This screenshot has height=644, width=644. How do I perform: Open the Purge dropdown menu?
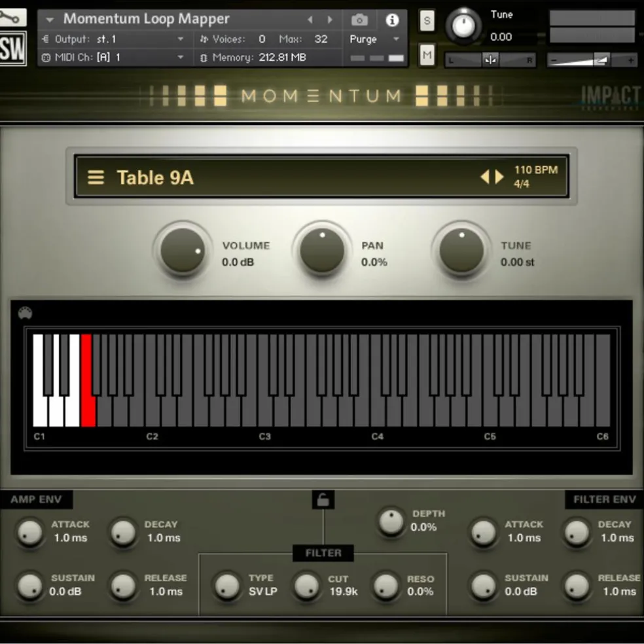pos(374,39)
